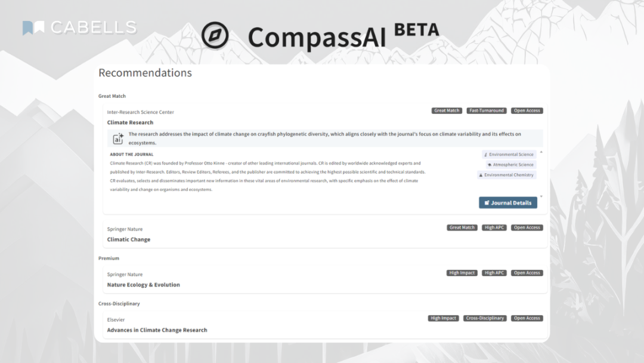Image resolution: width=644 pixels, height=363 pixels.
Task: Click the Cabells bookmark logo icon
Action: (34, 27)
